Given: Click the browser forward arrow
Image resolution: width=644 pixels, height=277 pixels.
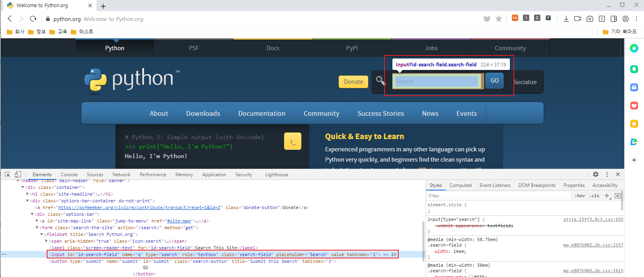Looking at the screenshot, I should coord(21,19).
